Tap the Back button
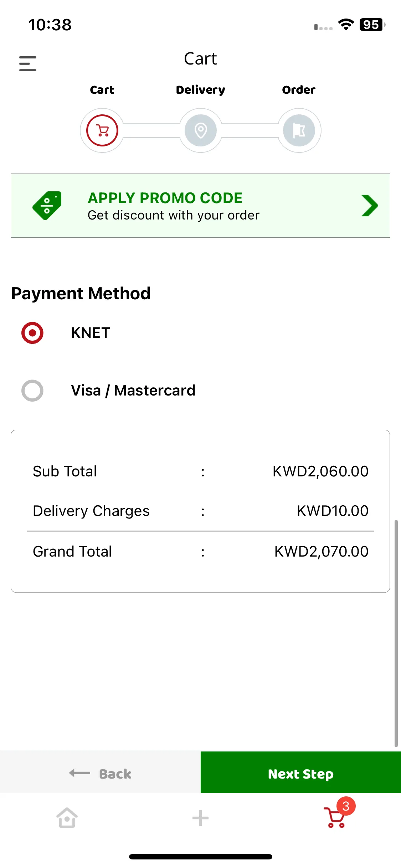Viewport: 401px width, 868px height. pyautogui.click(x=100, y=774)
